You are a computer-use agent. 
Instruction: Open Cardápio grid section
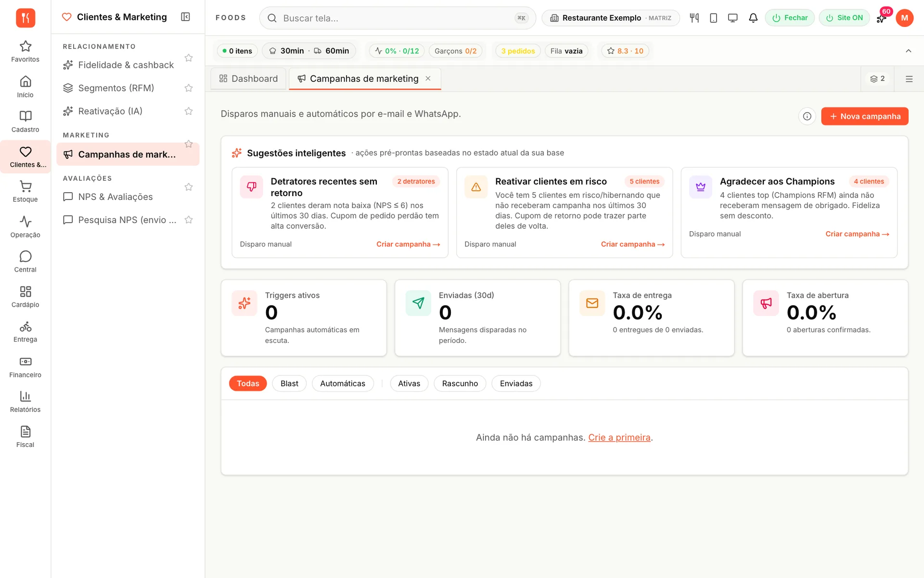pos(25,297)
